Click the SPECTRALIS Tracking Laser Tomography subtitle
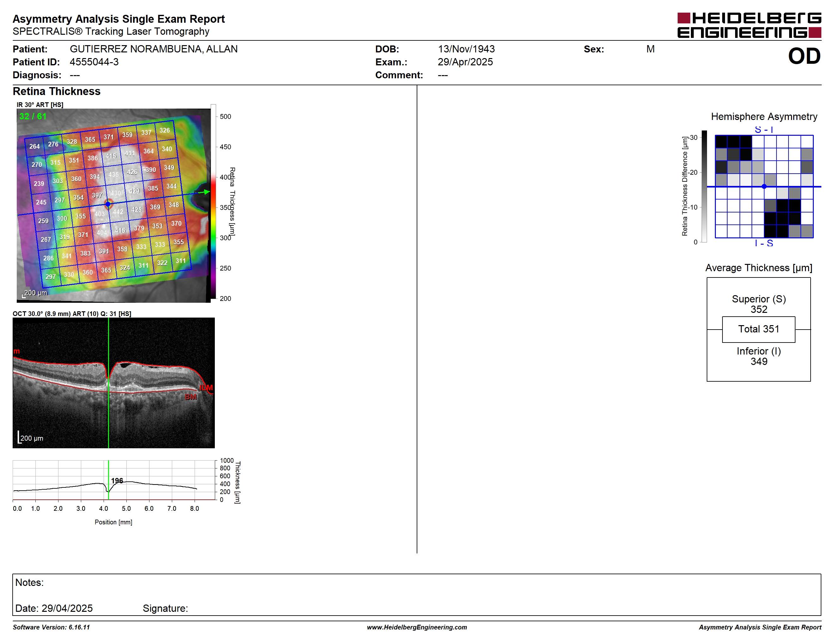The image size is (834, 644). (x=111, y=31)
